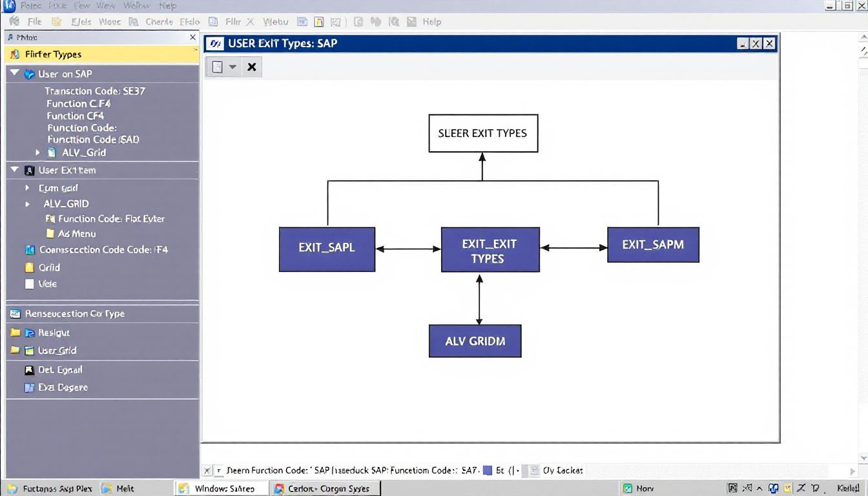This screenshot has height=496, width=868.
Task: Click the X icon in the bottom status bar
Action: pos(207,471)
